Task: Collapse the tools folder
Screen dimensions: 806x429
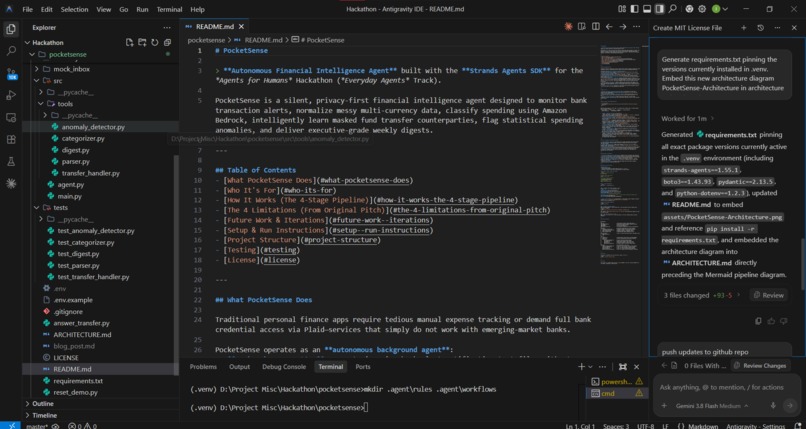Action: (x=42, y=104)
